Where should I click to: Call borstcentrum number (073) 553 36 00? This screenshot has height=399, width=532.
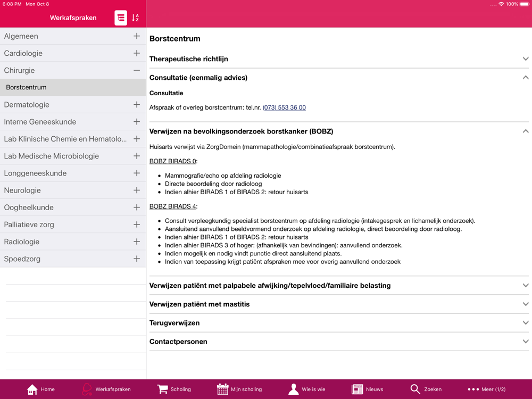coord(284,107)
